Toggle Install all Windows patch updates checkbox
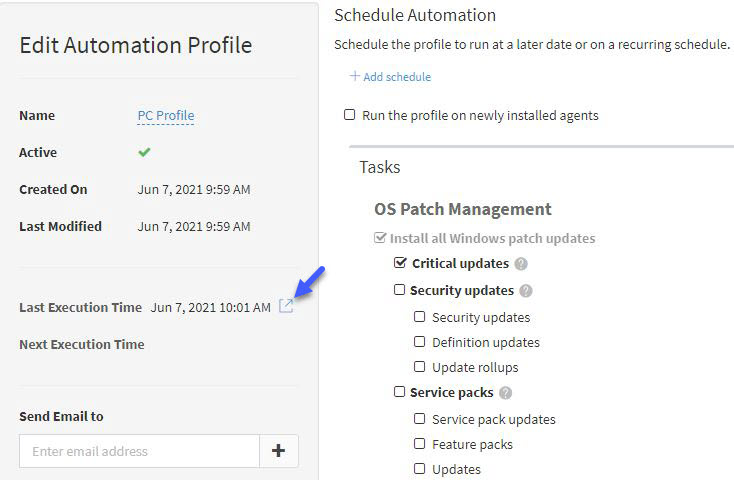 pyautogui.click(x=380, y=237)
